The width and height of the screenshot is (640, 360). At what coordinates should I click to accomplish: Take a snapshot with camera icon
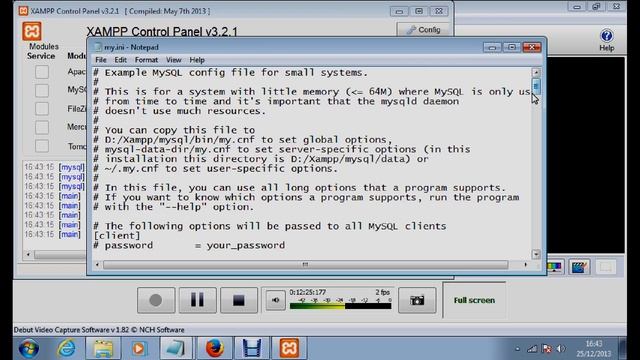[417, 300]
